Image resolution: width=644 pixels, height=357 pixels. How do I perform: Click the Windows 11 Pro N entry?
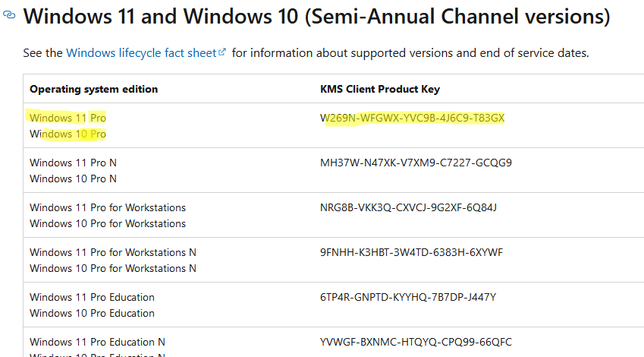click(73, 163)
